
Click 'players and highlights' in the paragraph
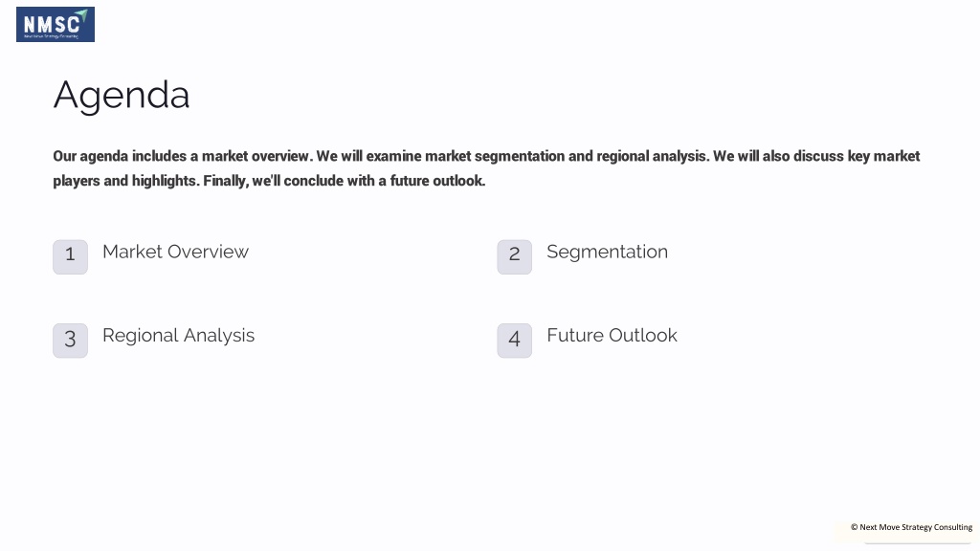[126, 181]
